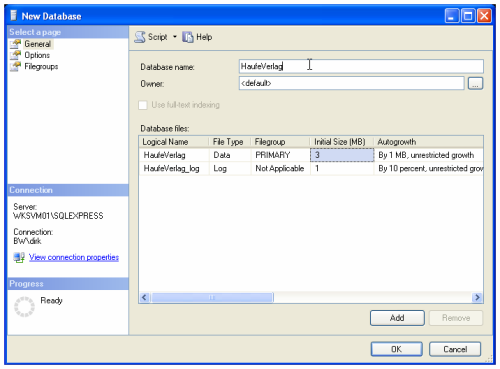Screen dimensions: 500x369
Task: Click the File Type column header
Action: pos(230,142)
